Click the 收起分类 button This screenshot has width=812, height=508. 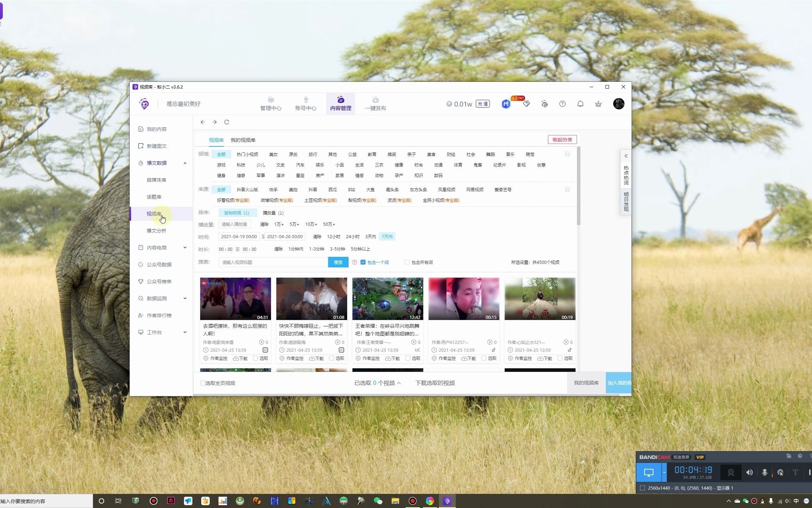562,140
